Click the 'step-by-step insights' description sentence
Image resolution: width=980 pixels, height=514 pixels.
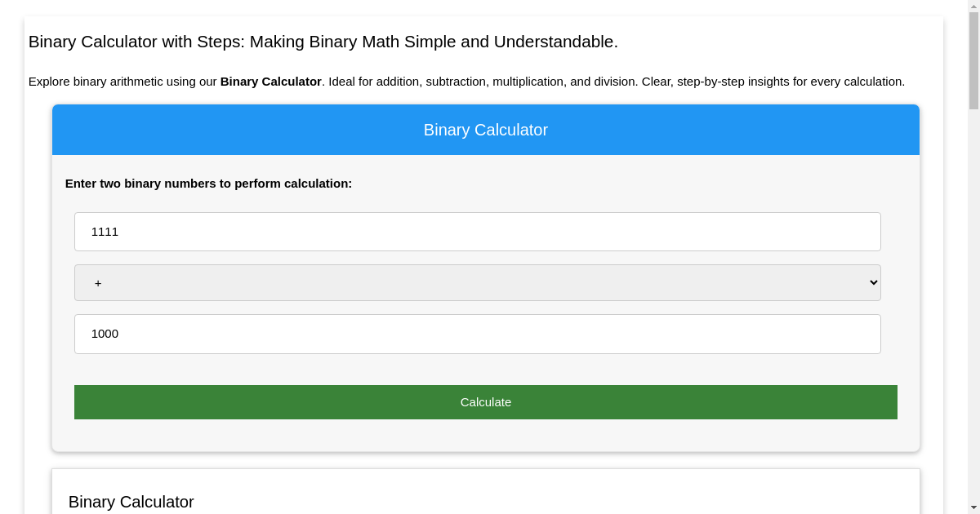tap(773, 82)
